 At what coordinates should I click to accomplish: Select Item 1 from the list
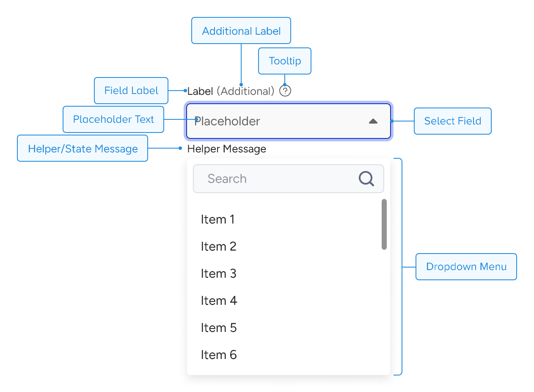tap(217, 219)
